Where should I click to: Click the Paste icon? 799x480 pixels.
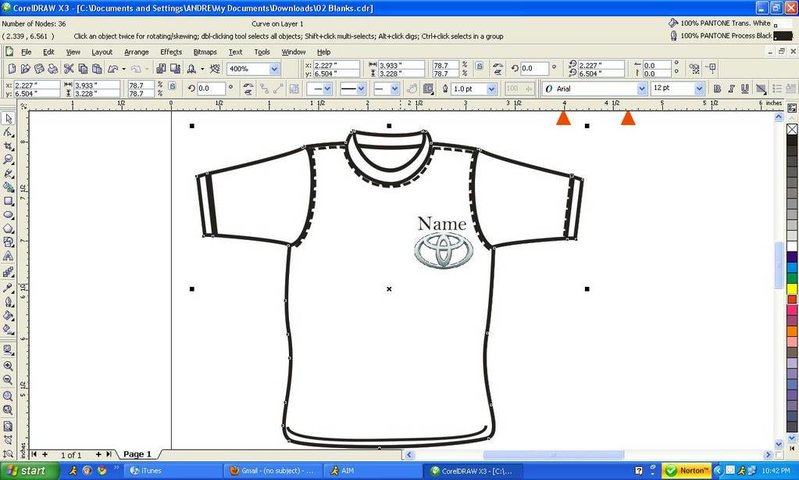pyautogui.click(x=96, y=68)
